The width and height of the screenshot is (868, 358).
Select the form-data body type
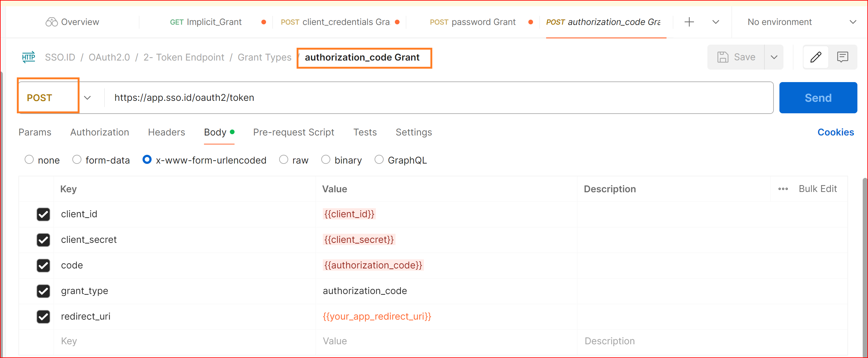[x=77, y=159]
